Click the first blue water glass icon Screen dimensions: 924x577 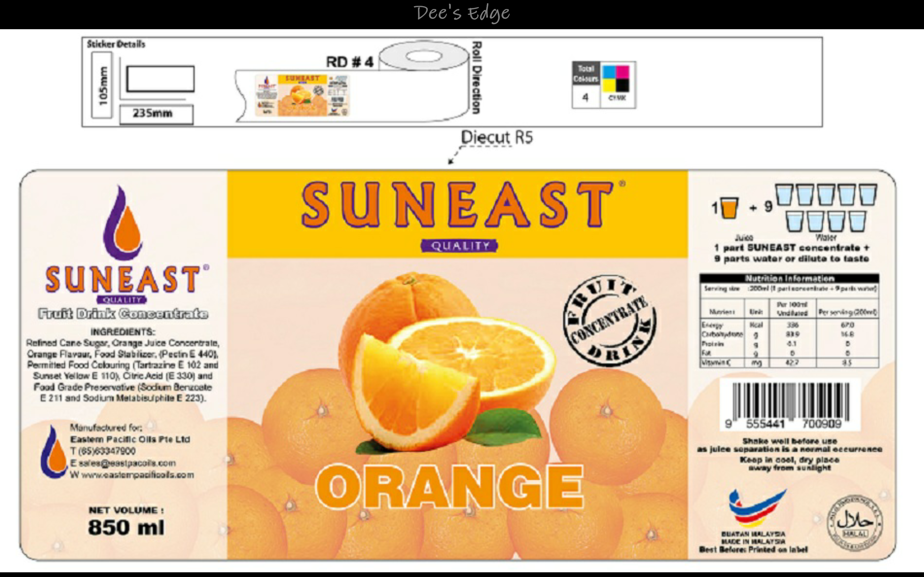(784, 195)
